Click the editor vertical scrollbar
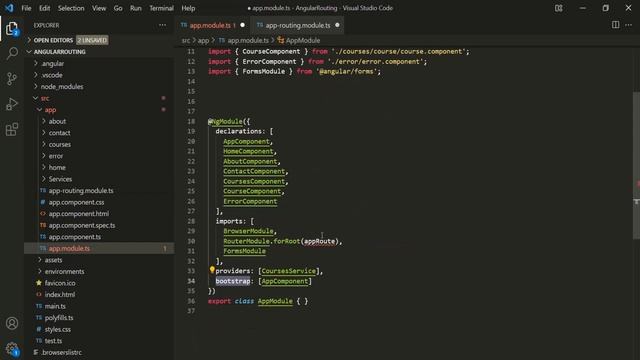The image size is (640, 360). [636, 165]
